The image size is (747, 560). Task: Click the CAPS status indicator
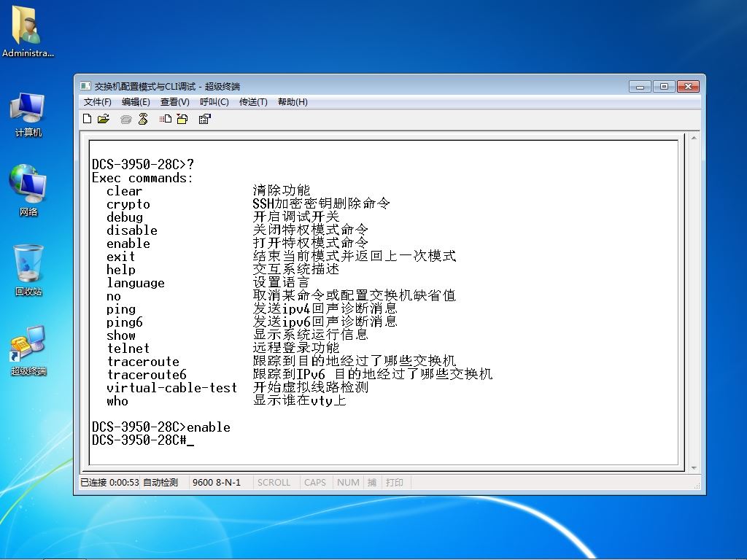tap(315, 483)
